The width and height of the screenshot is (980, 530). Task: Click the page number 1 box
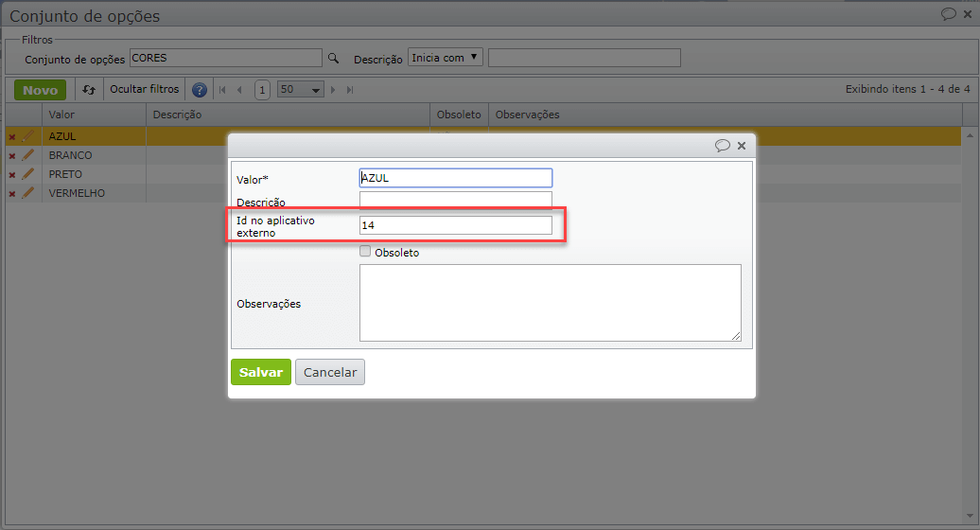click(263, 90)
